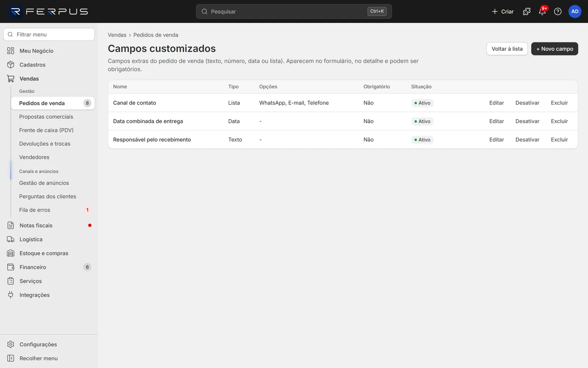
Task: Click the Notas fiscais document icon
Action: 11,225
